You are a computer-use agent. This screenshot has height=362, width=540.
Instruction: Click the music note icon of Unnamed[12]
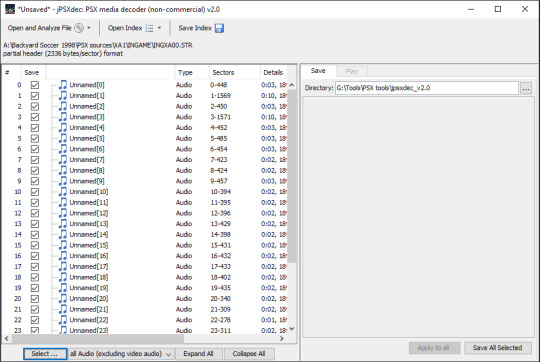(x=63, y=213)
